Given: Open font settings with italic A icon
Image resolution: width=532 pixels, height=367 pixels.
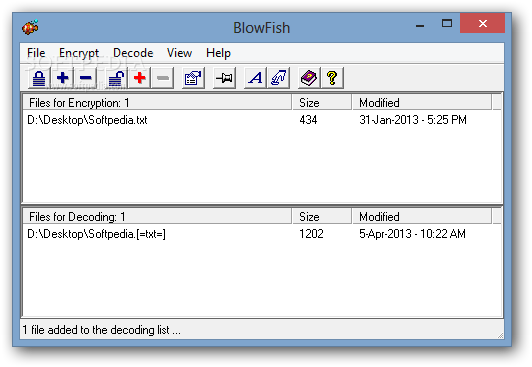Looking at the screenshot, I should (x=255, y=78).
